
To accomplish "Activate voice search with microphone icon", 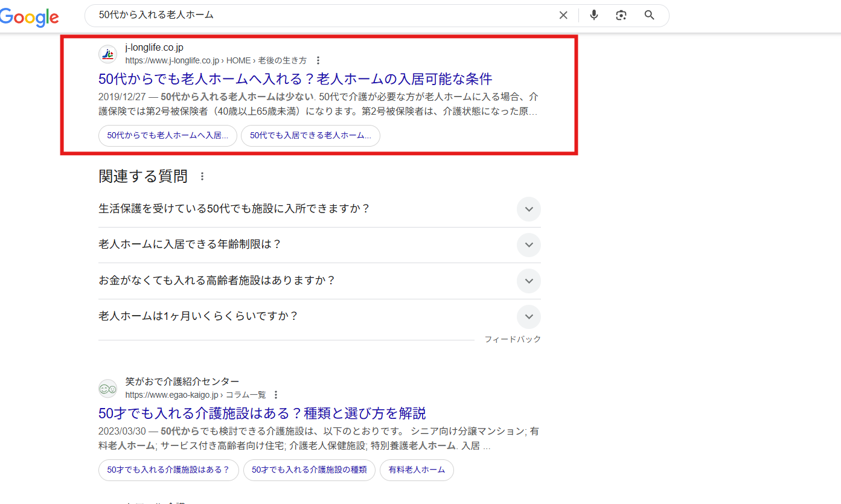I will pyautogui.click(x=593, y=15).
